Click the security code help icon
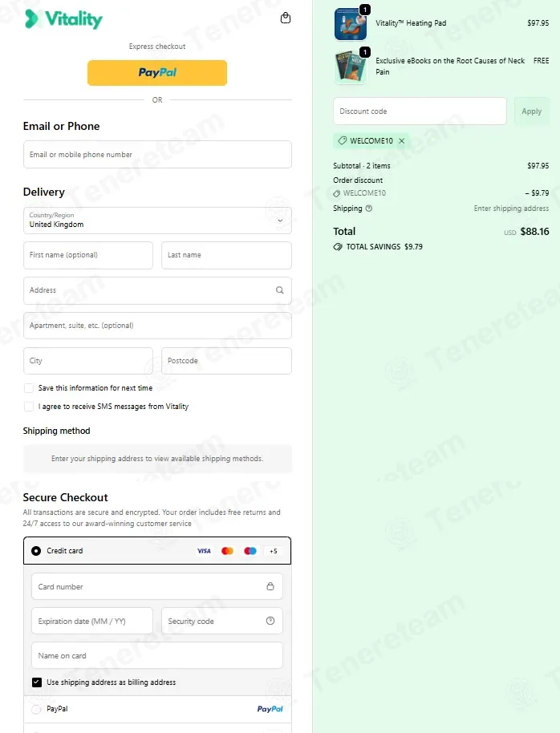The width and height of the screenshot is (560, 733). pyautogui.click(x=270, y=621)
